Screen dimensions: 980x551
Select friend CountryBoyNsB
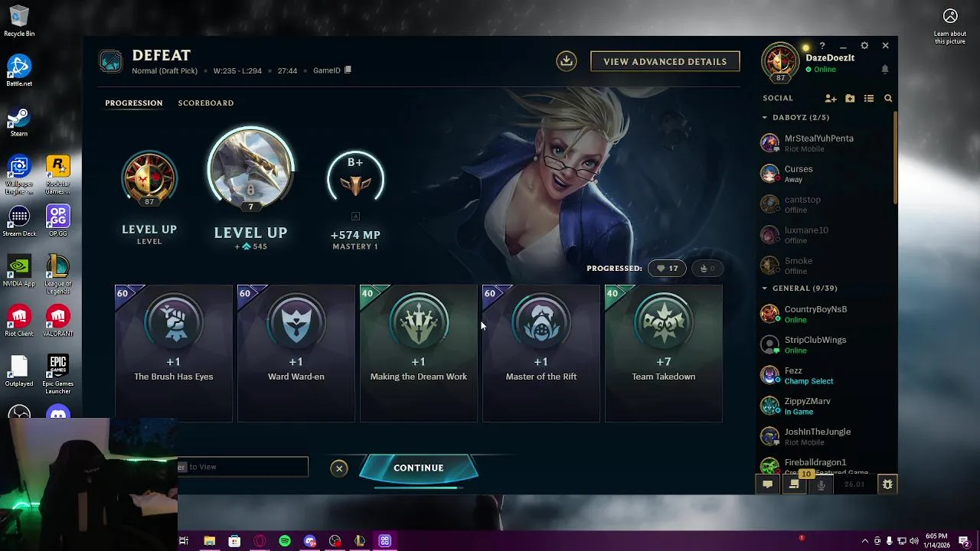[825, 314]
